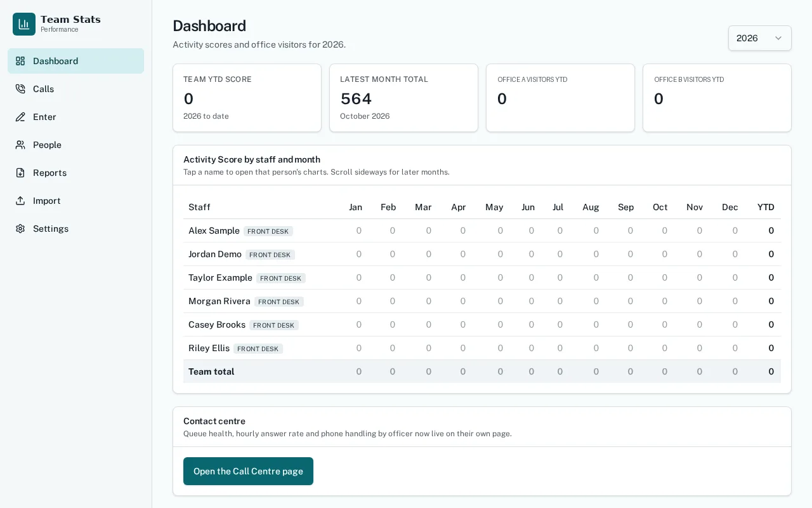Click the Jun column header
812x508 pixels.
click(528, 207)
